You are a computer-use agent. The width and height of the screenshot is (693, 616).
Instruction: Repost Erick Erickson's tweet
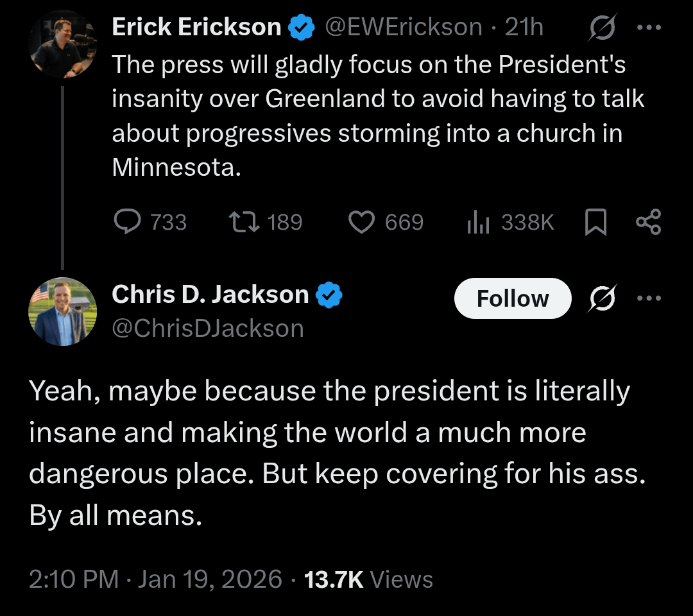pyautogui.click(x=244, y=222)
